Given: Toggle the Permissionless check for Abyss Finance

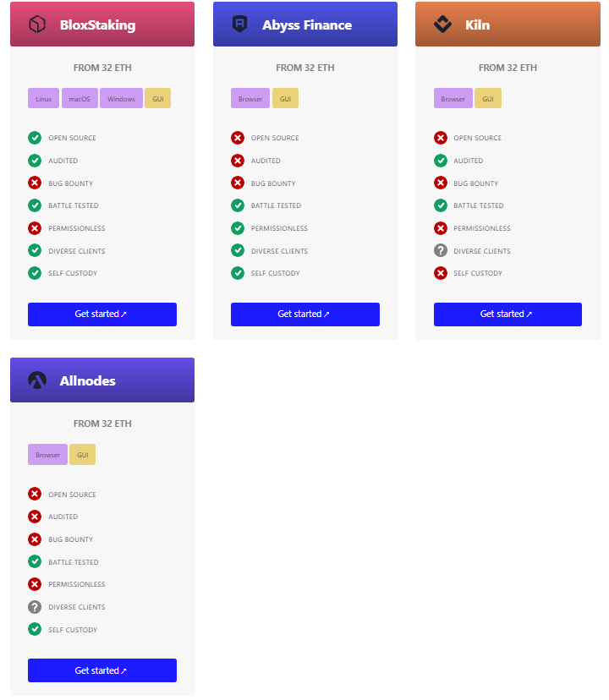Looking at the screenshot, I should click(237, 227).
